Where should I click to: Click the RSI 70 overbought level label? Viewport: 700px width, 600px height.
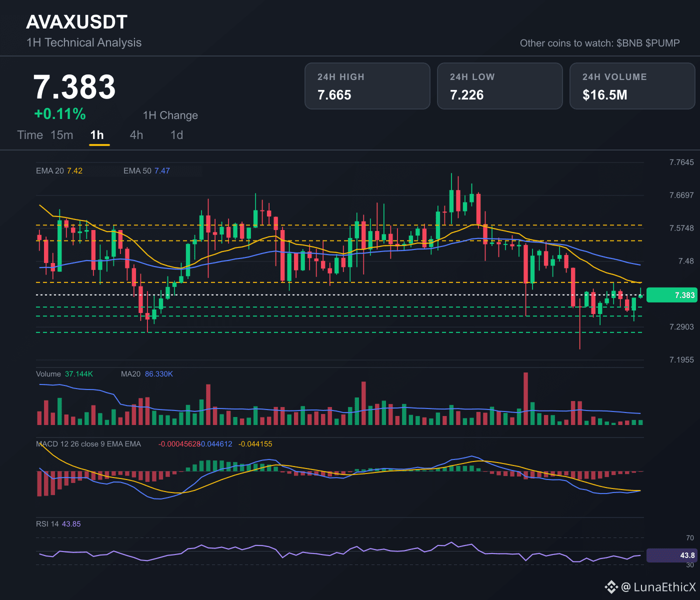(690, 538)
